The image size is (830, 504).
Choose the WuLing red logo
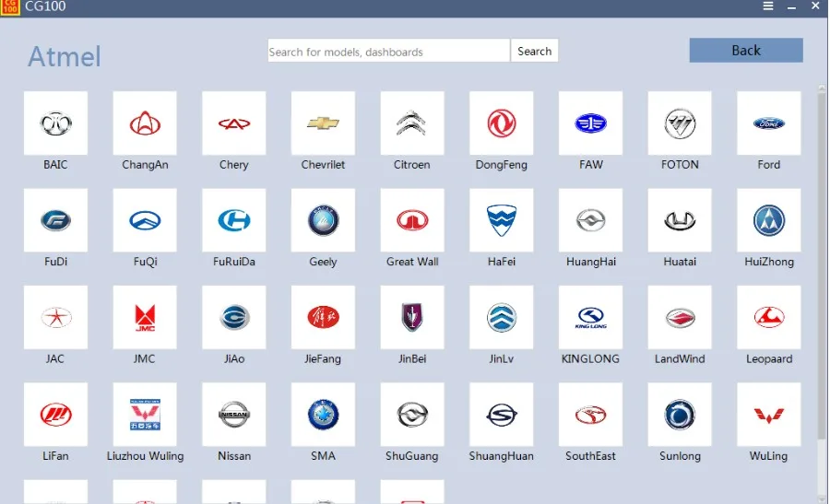pos(769,415)
